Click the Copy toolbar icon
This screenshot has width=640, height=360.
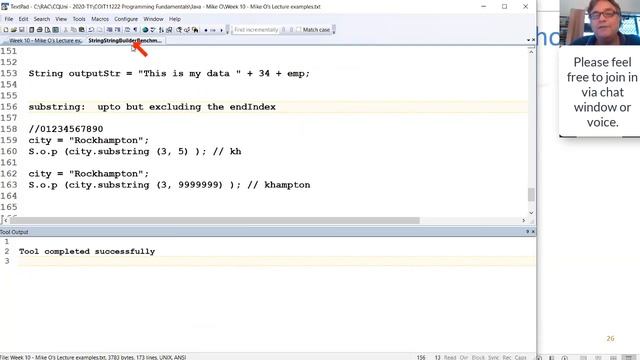[x=74, y=30]
